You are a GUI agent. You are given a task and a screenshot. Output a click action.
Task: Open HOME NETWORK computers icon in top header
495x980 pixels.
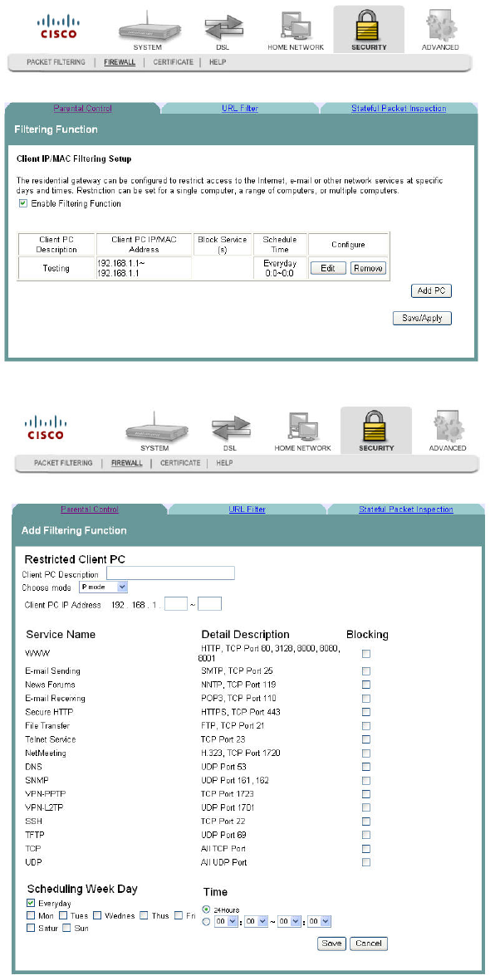pos(296,28)
